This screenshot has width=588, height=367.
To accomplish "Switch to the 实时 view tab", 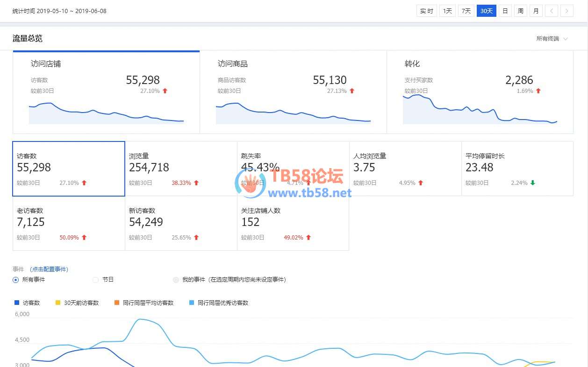I will 426,11.
